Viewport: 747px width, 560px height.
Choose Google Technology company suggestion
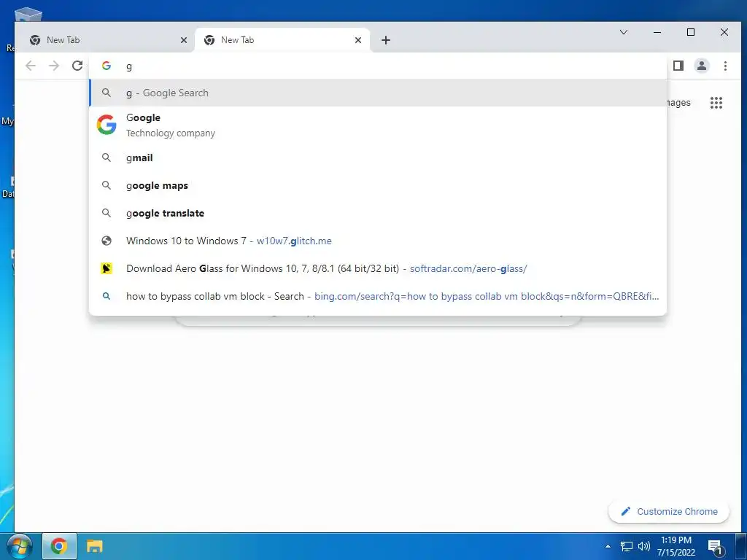point(378,125)
